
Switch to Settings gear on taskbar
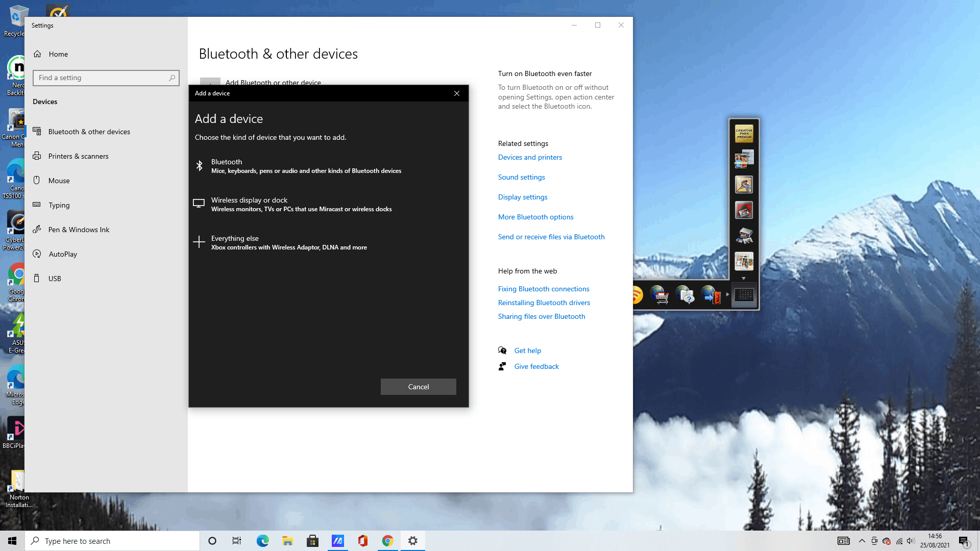pos(413,541)
